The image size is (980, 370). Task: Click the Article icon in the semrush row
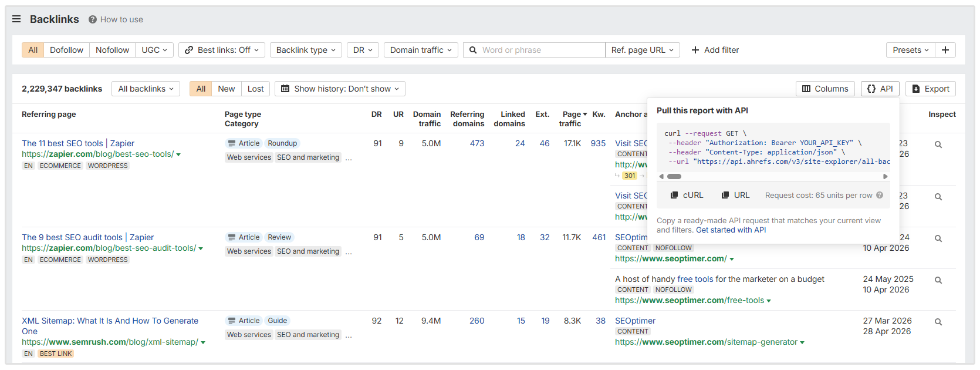tap(232, 321)
